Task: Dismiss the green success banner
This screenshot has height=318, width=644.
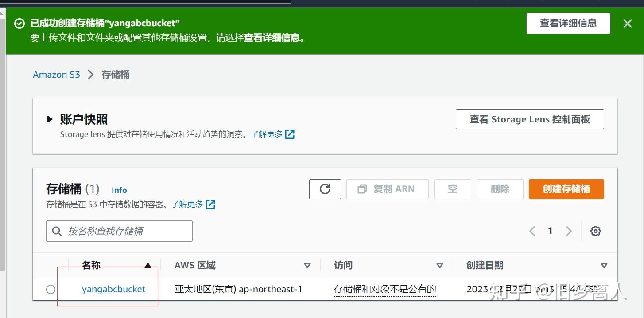Action: point(627,24)
